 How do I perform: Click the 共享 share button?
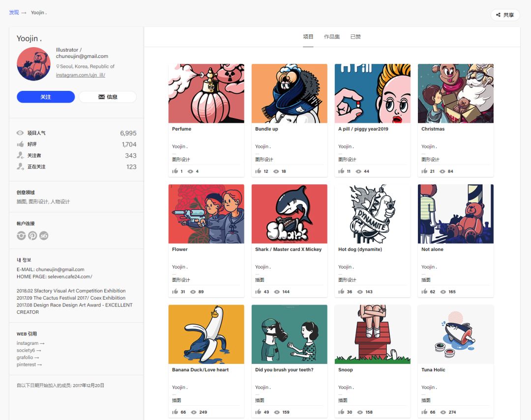click(505, 15)
